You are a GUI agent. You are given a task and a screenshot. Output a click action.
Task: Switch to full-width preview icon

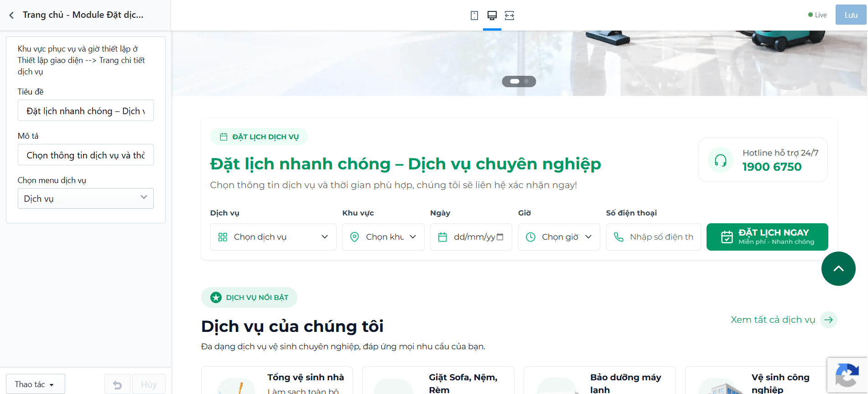click(x=509, y=16)
